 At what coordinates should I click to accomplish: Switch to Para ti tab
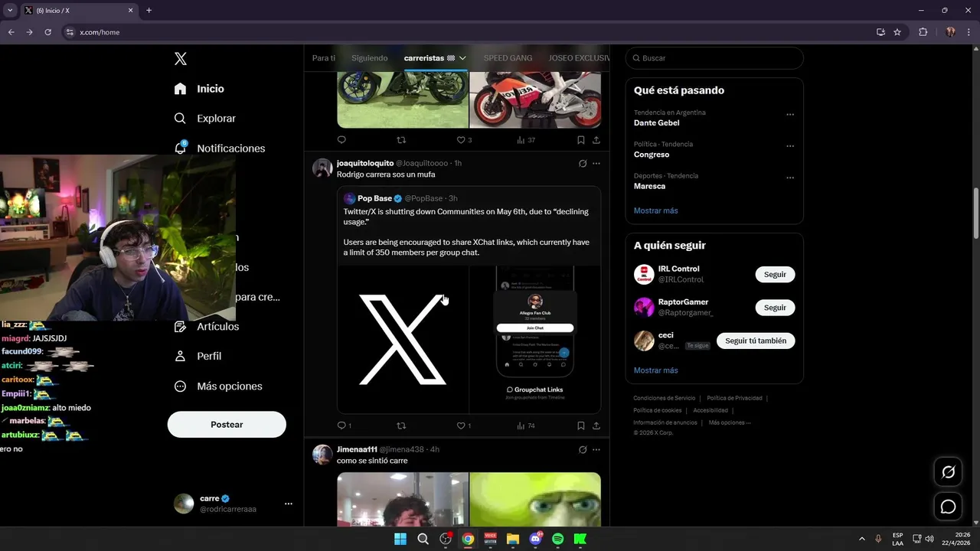324,58
